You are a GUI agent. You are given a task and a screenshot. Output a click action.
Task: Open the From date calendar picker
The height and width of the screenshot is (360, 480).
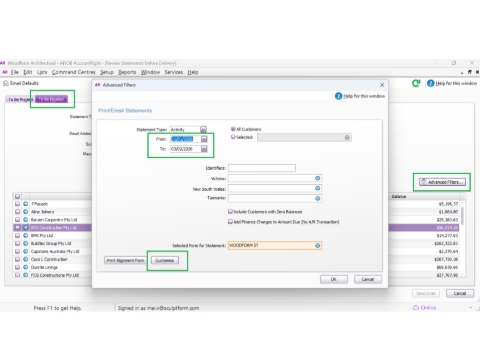click(204, 139)
